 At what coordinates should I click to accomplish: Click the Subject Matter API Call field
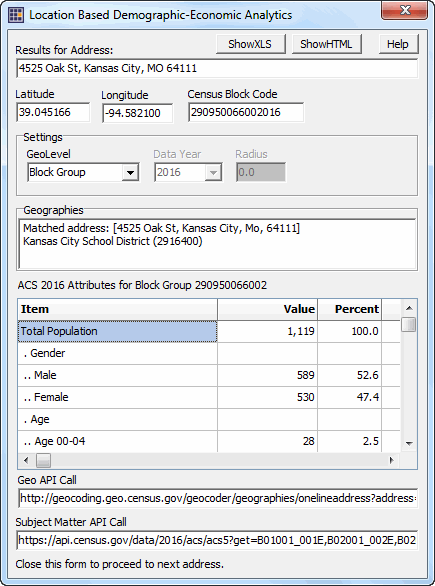click(x=217, y=540)
